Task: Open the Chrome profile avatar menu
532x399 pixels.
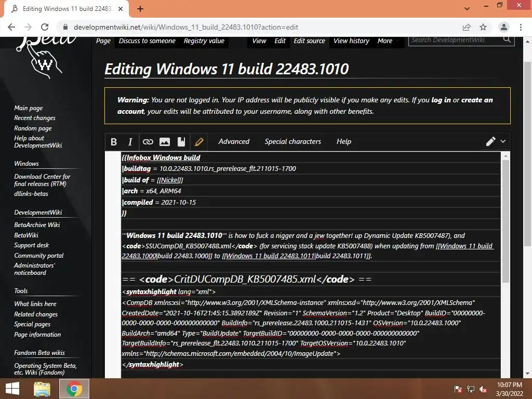Action: click(504, 27)
